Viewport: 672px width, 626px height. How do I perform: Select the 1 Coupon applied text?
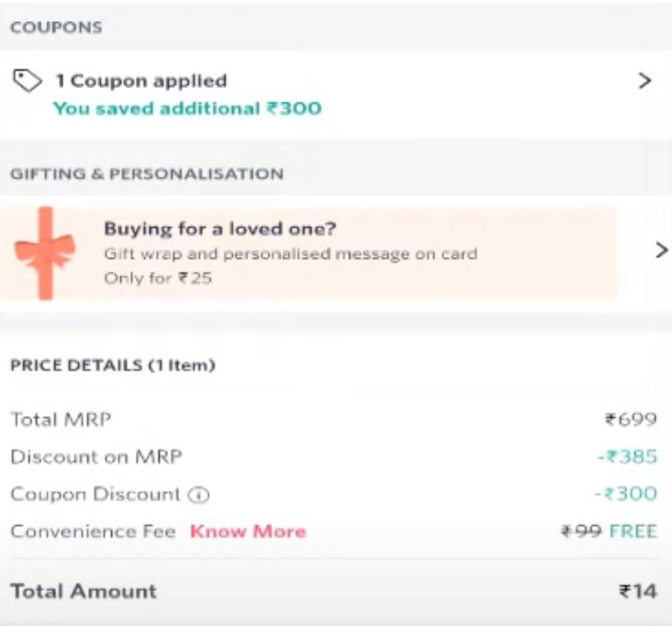142,81
